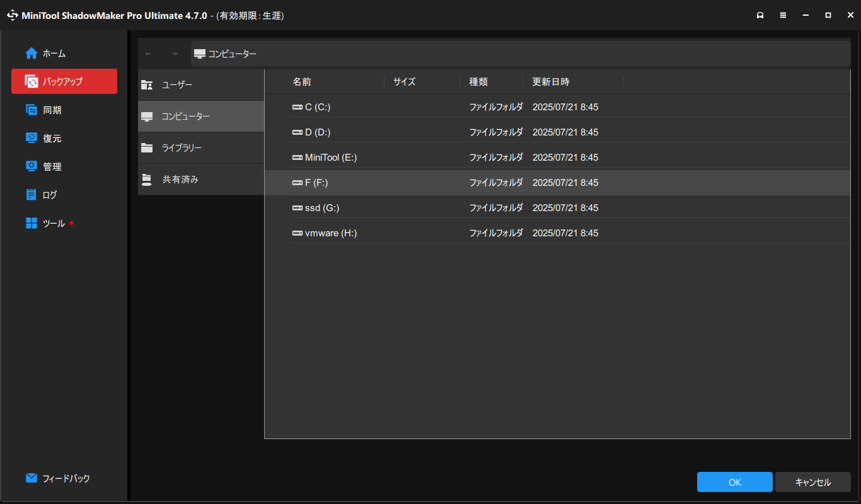
Task: Open the ホーム page
Action: pos(64,54)
